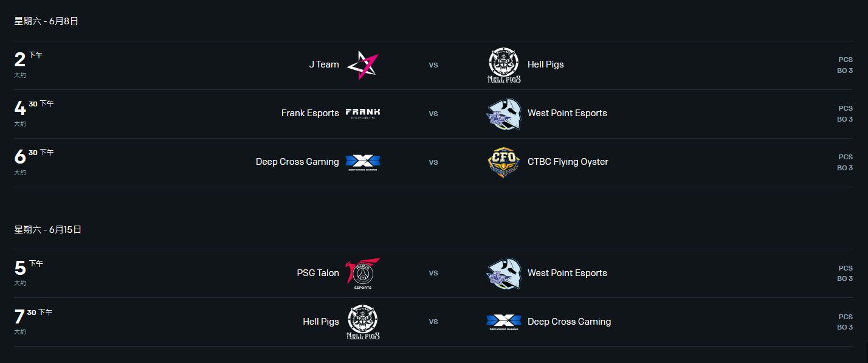
Task: Click West Point Esports logo on June 8
Action: (504, 114)
